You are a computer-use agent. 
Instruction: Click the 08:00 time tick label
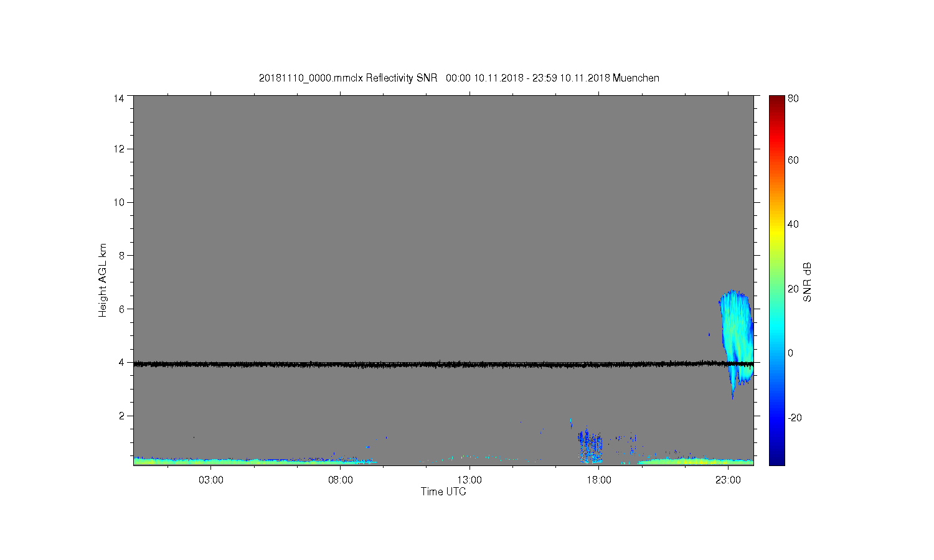pos(341,480)
